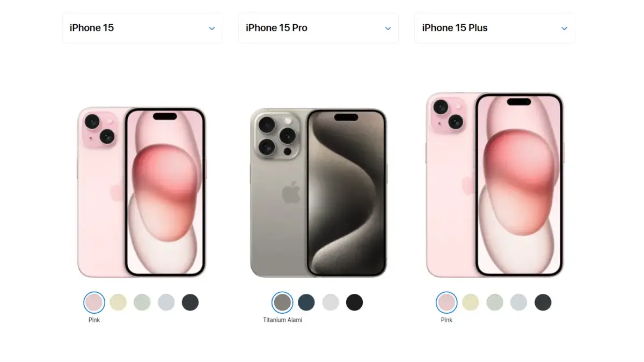Pick blue titanium swatch for iPhone 15 Pro
Screen dimensions: 644x362
pyautogui.click(x=306, y=302)
